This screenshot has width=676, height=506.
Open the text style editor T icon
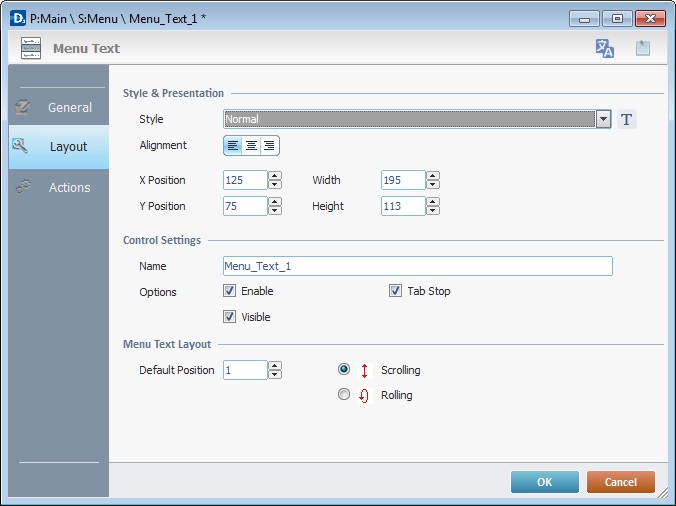coord(626,119)
